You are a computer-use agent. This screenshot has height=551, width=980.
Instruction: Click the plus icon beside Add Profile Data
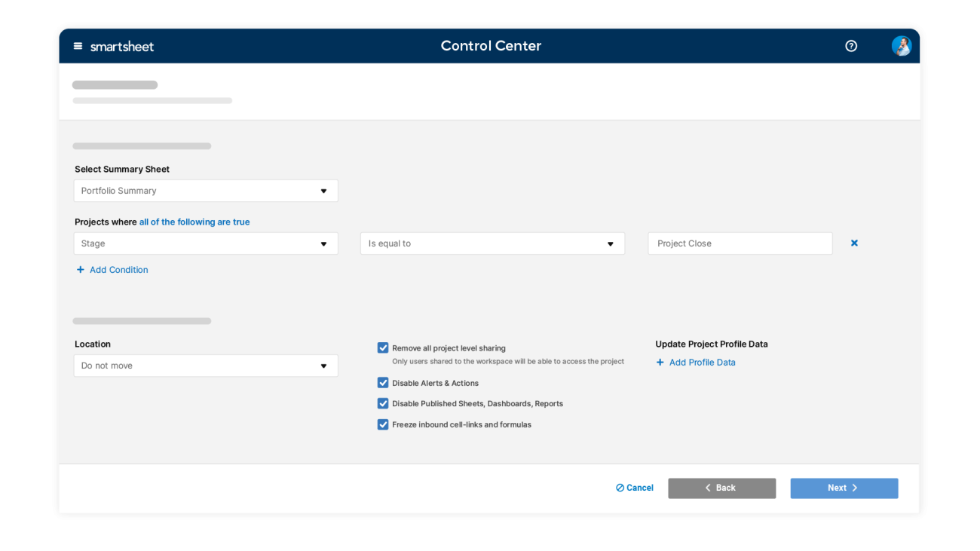[661, 363]
